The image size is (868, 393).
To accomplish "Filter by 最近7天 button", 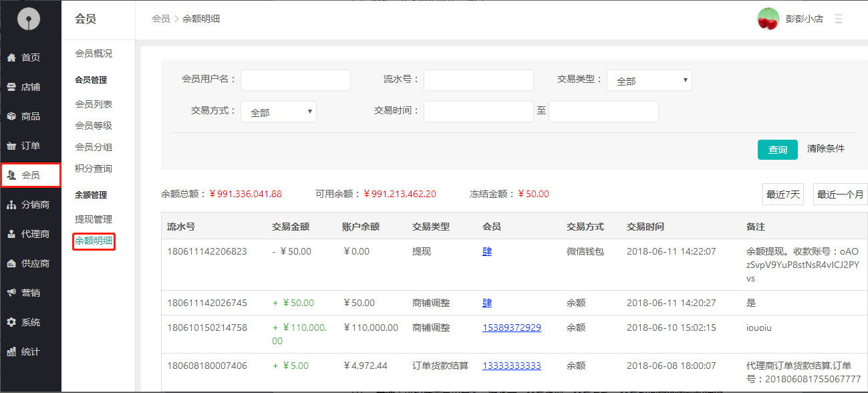I will point(782,194).
